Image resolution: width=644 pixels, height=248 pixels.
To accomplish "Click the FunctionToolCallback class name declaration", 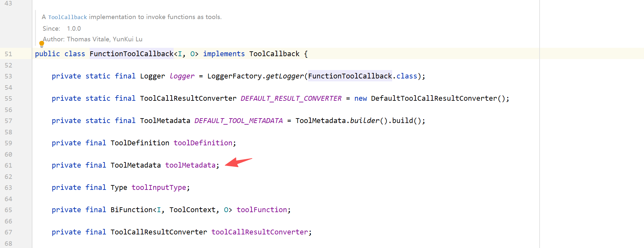I will click(x=132, y=54).
